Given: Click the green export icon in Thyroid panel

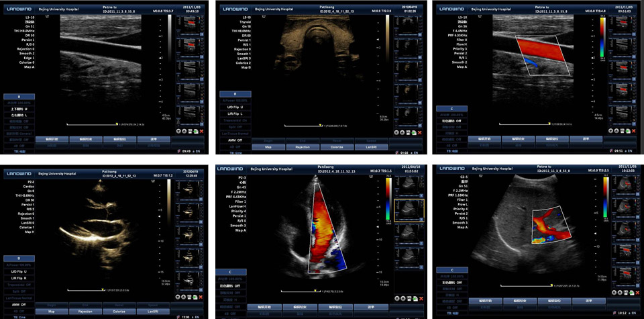Looking at the screenshot, I should [414, 132].
